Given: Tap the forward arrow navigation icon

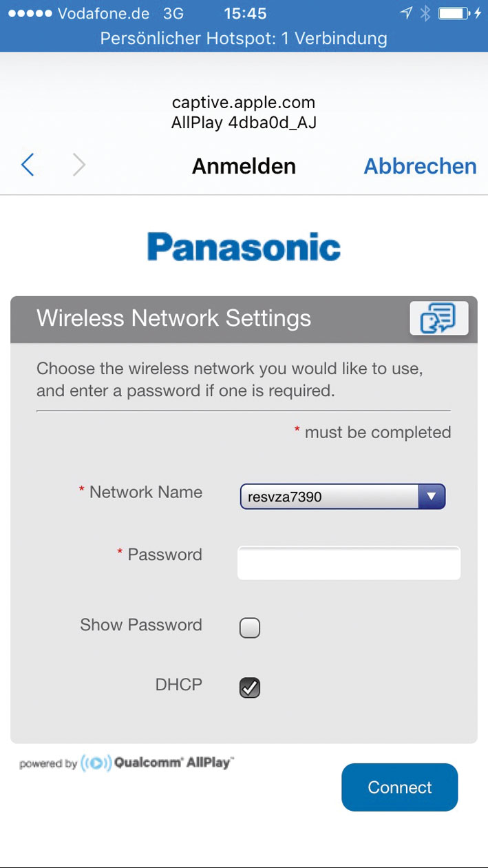Looking at the screenshot, I should [79, 165].
